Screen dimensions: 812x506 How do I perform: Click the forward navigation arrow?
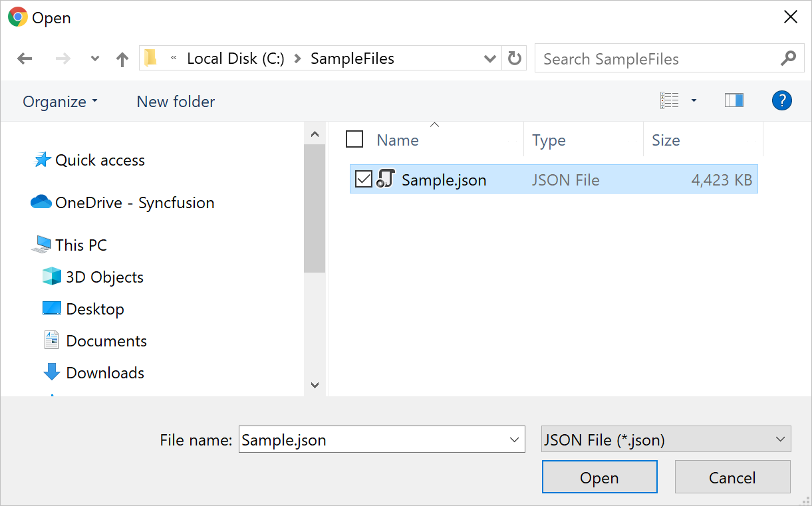point(63,59)
